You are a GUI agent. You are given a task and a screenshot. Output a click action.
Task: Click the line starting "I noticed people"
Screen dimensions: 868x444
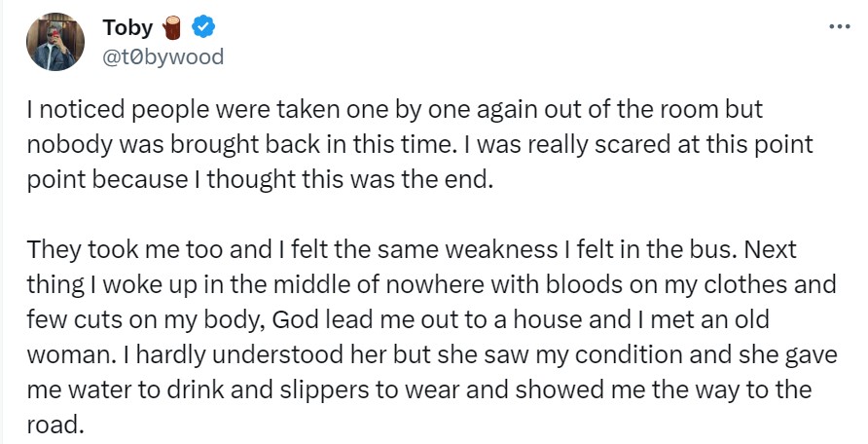388,110
